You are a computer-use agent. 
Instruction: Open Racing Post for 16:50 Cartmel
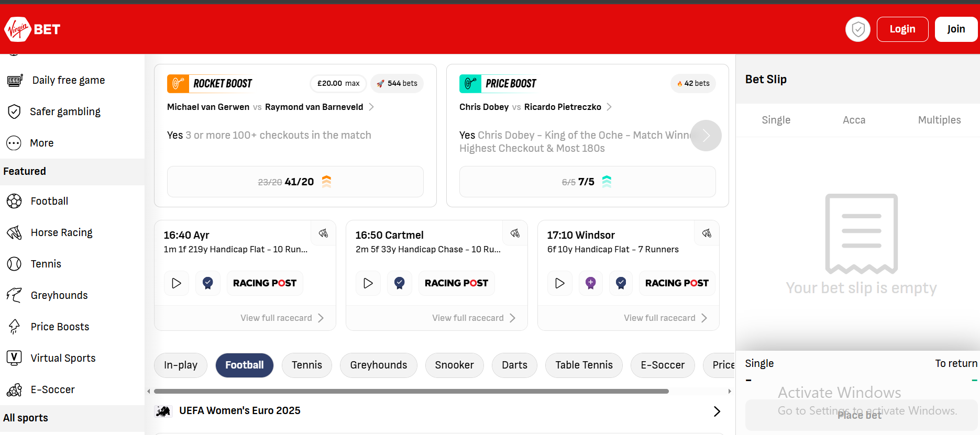pyautogui.click(x=457, y=283)
